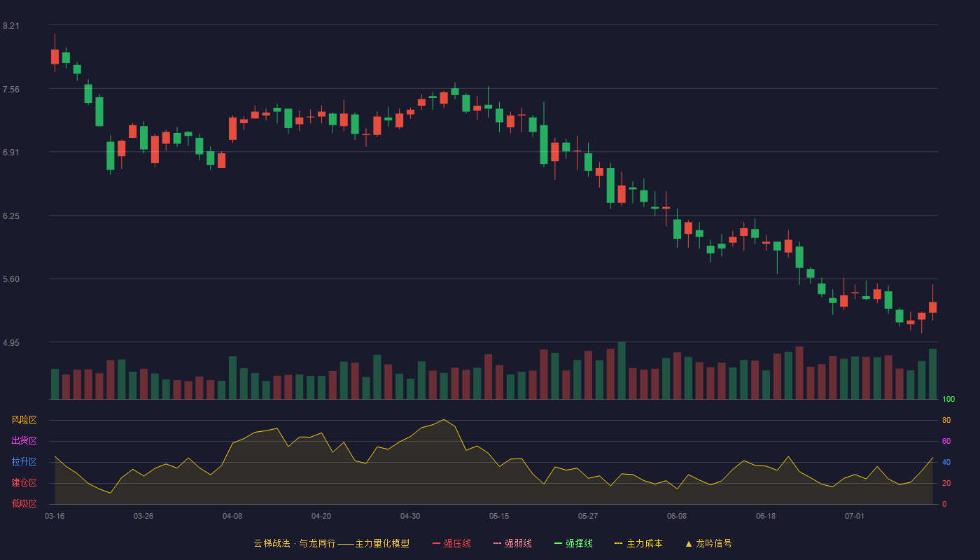Image resolution: width=980 pixels, height=560 pixels.
Task: Click the 04-30 date axis label
Action: click(410, 516)
